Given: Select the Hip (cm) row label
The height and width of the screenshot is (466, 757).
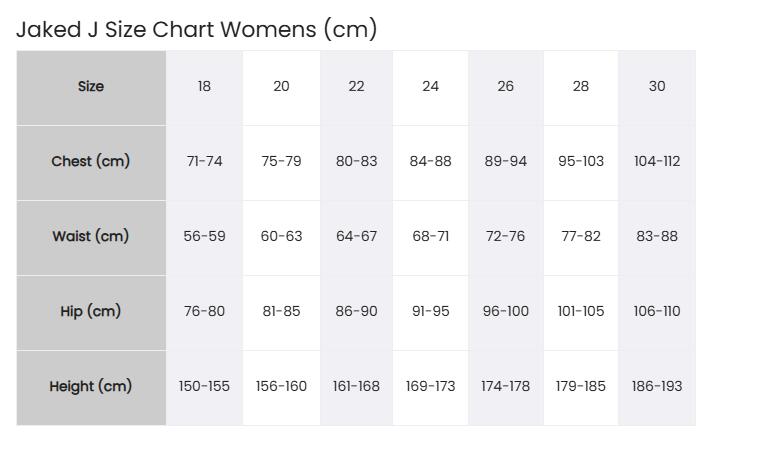Looking at the screenshot, I should 91,311.
